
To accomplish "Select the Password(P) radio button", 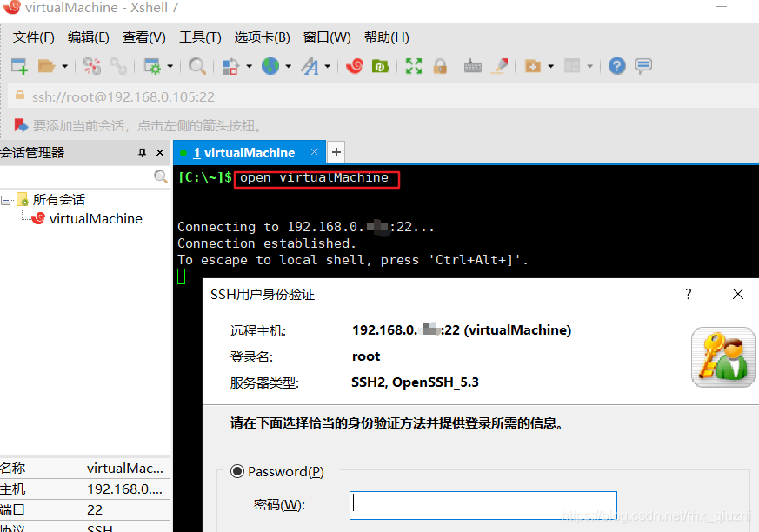I will [x=237, y=471].
